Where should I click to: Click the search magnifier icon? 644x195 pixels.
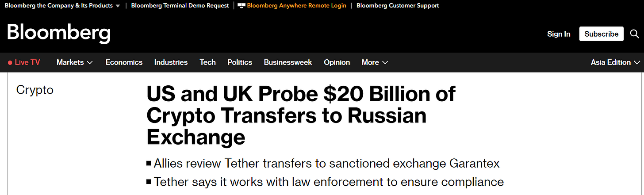click(x=634, y=34)
